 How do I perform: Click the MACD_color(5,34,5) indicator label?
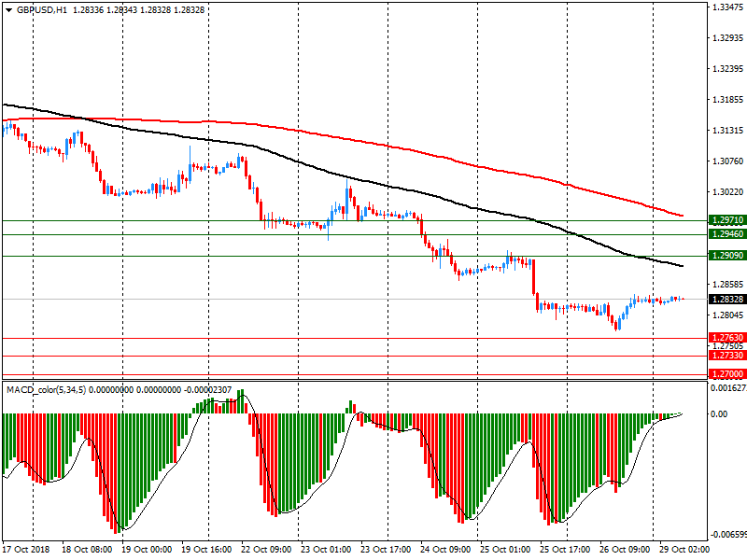click(46, 390)
